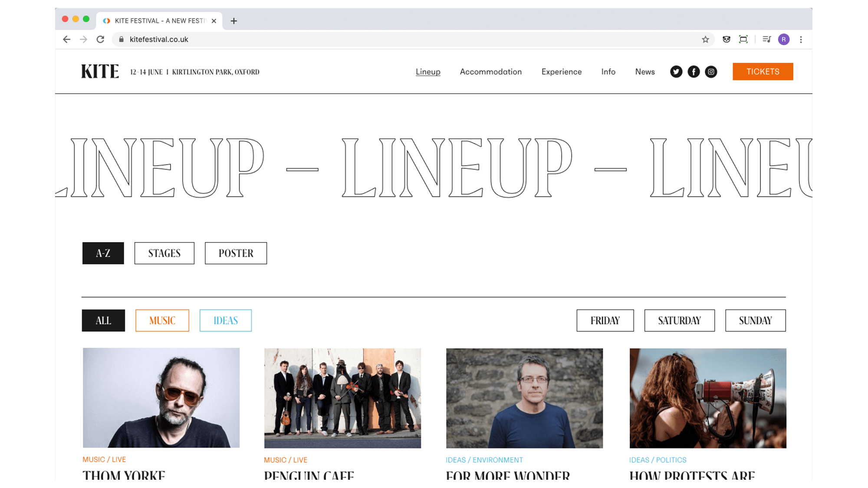Filter lineup by Music
Screen dimensions: 868x488
point(162,321)
